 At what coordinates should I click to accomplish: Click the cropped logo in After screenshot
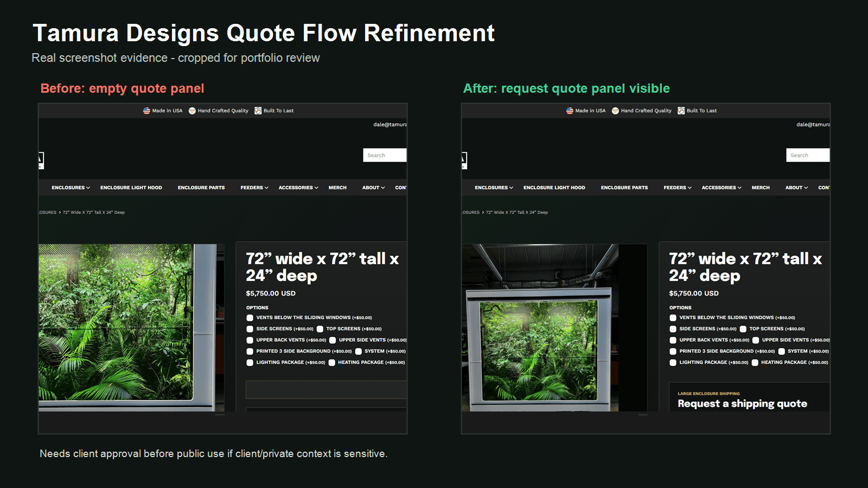464,160
